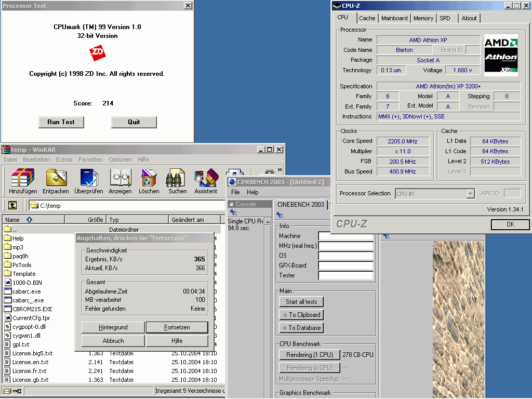Switch to the Memory tab in CPU-Z
This screenshot has width=532, height=399.
pos(423,18)
